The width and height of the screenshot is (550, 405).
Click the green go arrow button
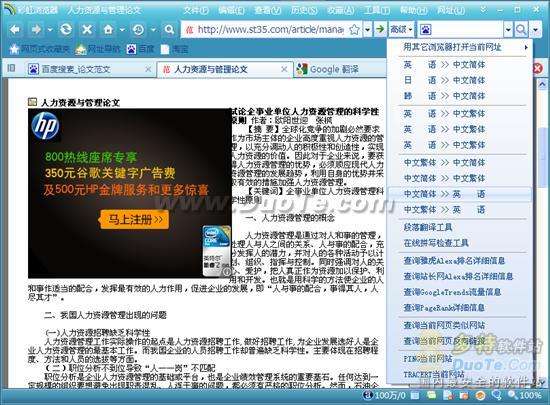(380, 29)
